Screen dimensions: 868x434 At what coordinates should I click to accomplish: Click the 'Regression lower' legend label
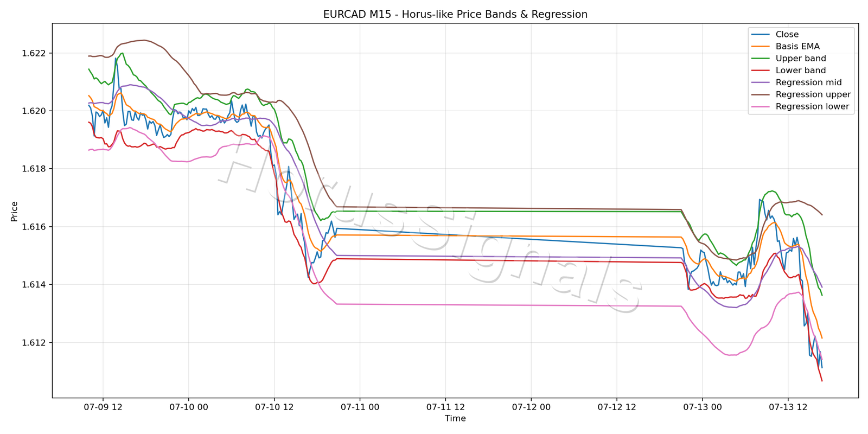pyautogui.click(x=812, y=106)
